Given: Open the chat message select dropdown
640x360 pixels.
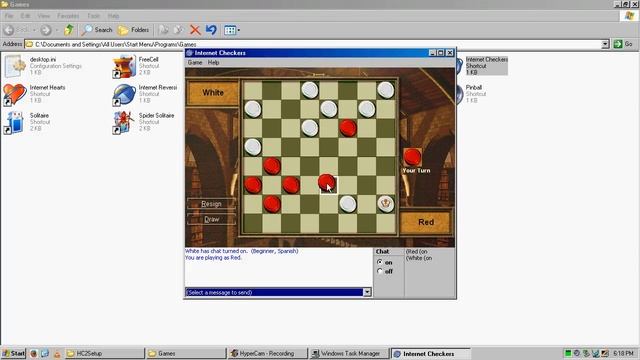Looking at the screenshot, I should tap(367, 292).
